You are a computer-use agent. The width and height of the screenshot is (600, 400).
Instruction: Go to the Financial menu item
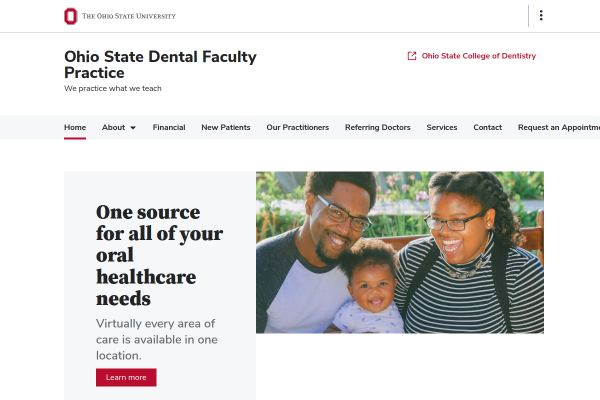tap(169, 128)
